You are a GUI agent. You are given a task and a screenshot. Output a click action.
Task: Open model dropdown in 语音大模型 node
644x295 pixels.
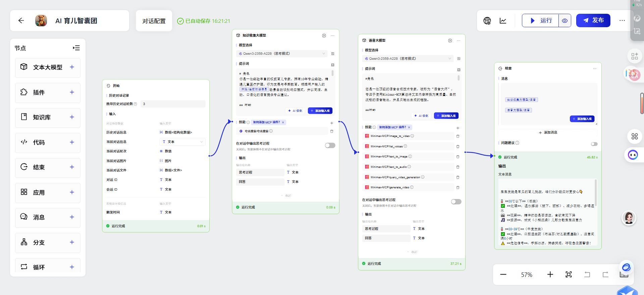pyautogui.click(x=408, y=59)
